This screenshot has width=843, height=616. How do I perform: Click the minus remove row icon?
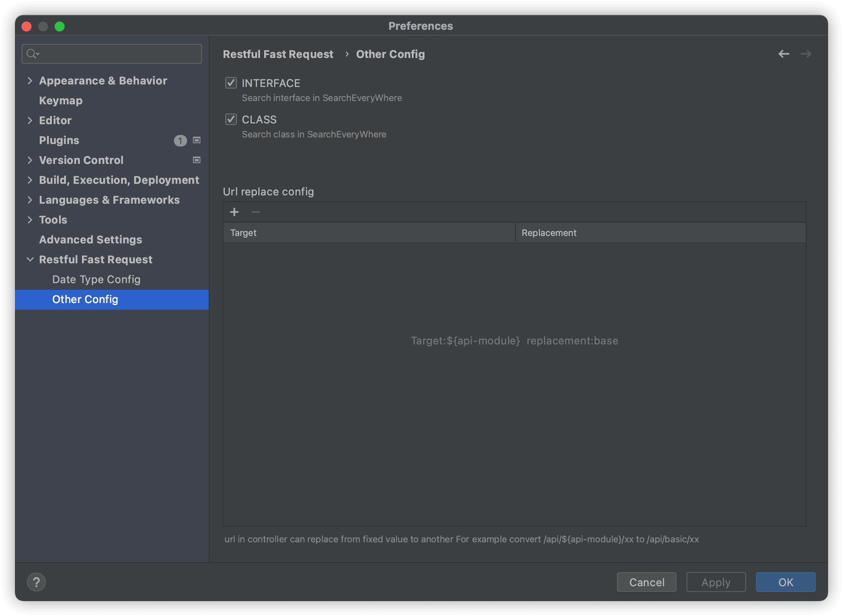pyautogui.click(x=256, y=212)
